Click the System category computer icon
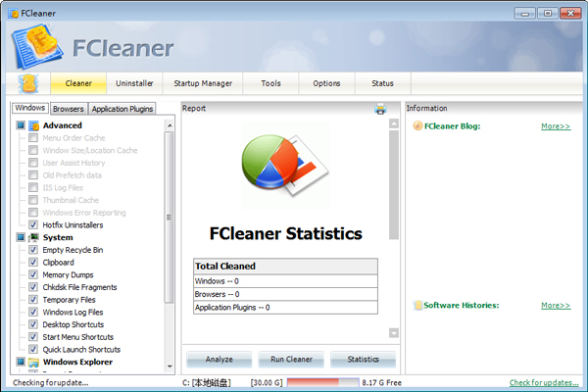This screenshot has width=588, height=392. coord(33,237)
